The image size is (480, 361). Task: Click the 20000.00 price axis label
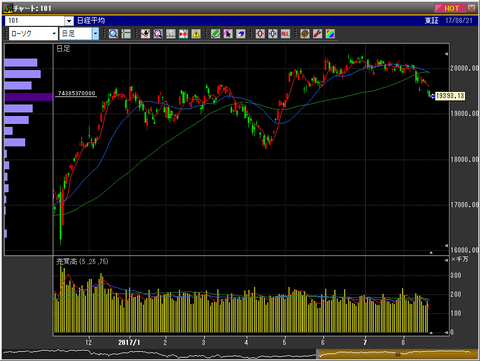click(x=465, y=68)
